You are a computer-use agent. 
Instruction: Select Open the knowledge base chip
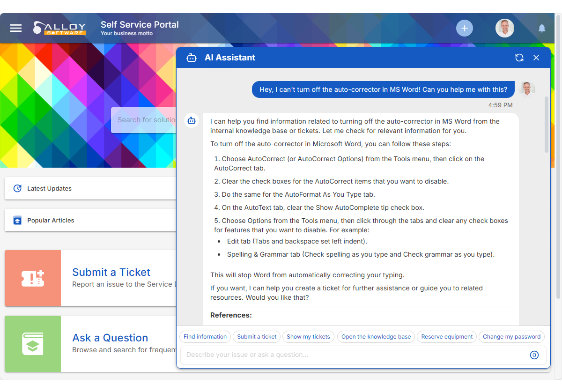[376, 336]
